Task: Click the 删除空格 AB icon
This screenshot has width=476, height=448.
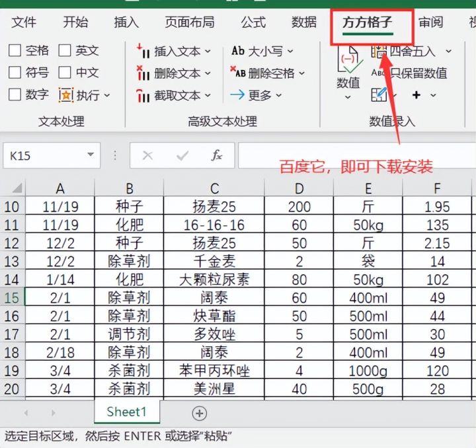Action: tap(238, 72)
